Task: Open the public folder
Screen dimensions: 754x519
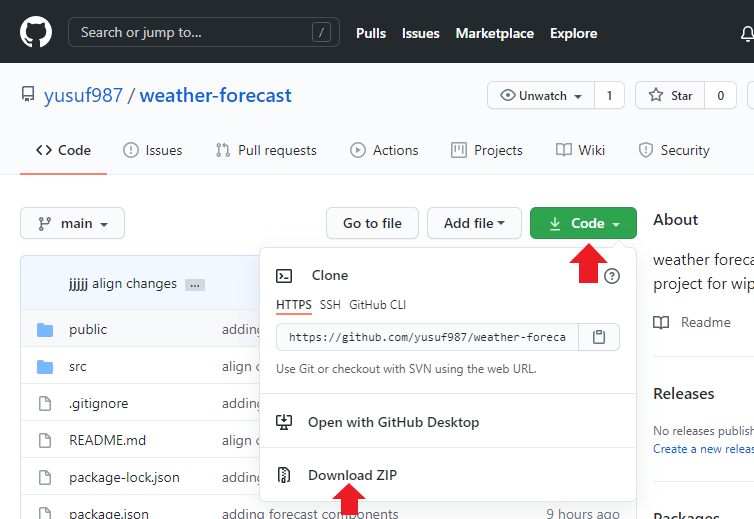Action: click(x=88, y=329)
